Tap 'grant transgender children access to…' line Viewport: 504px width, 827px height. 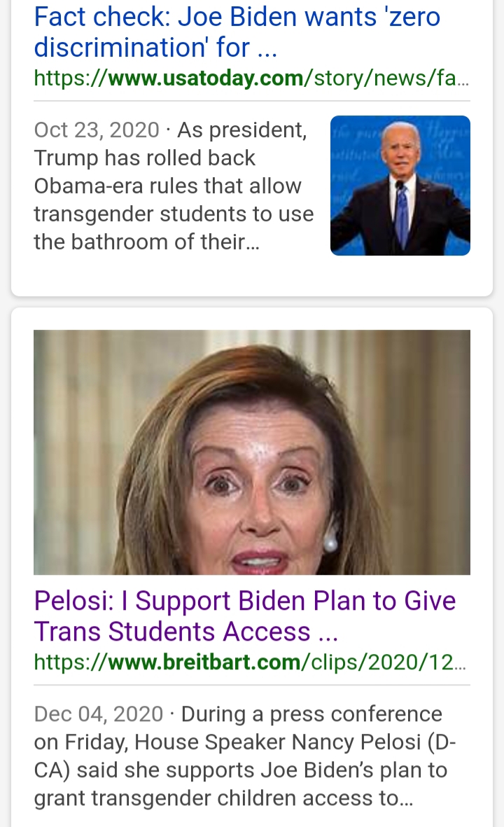click(x=223, y=798)
